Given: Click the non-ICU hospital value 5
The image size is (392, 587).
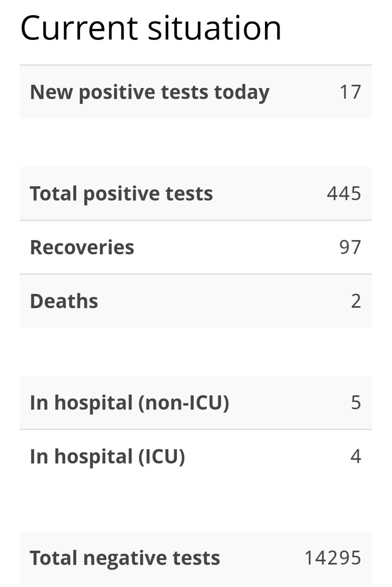Looking at the screenshot, I should tap(356, 403).
